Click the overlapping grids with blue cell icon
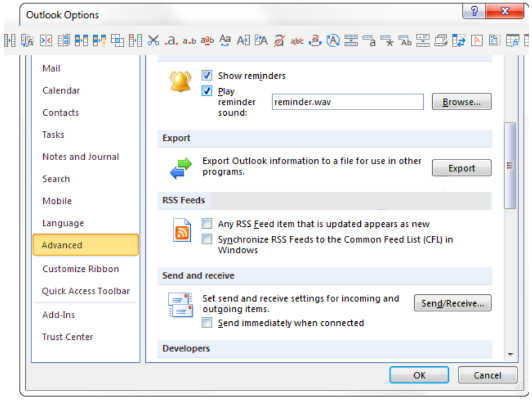The width and height of the screenshot is (532, 400). click(117, 40)
